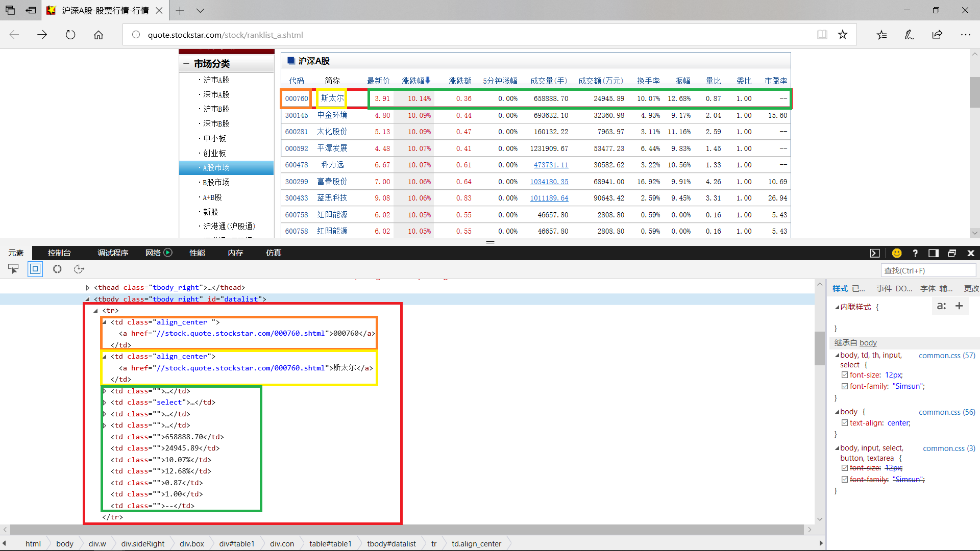Show tab previews chevron

pos(200,10)
